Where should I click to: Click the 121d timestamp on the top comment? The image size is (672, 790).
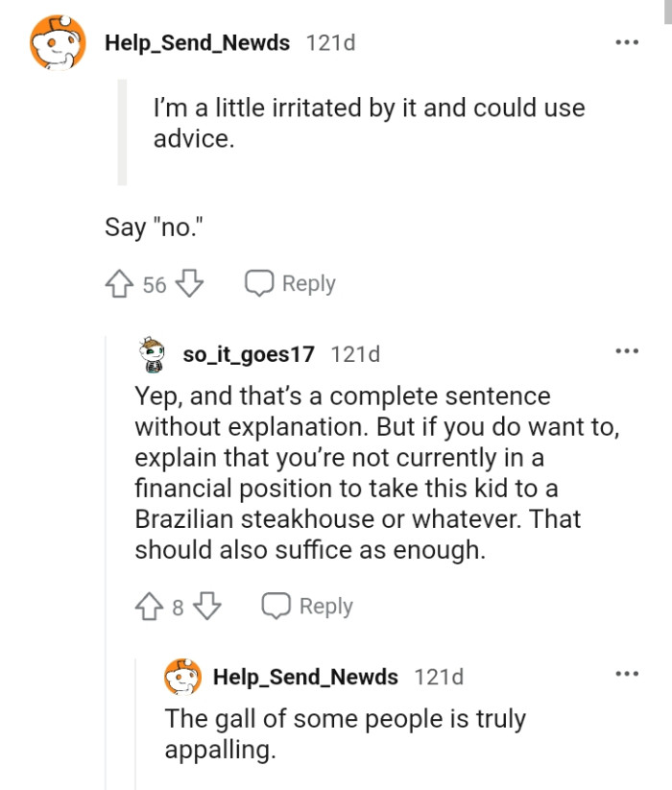pyautogui.click(x=331, y=42)
